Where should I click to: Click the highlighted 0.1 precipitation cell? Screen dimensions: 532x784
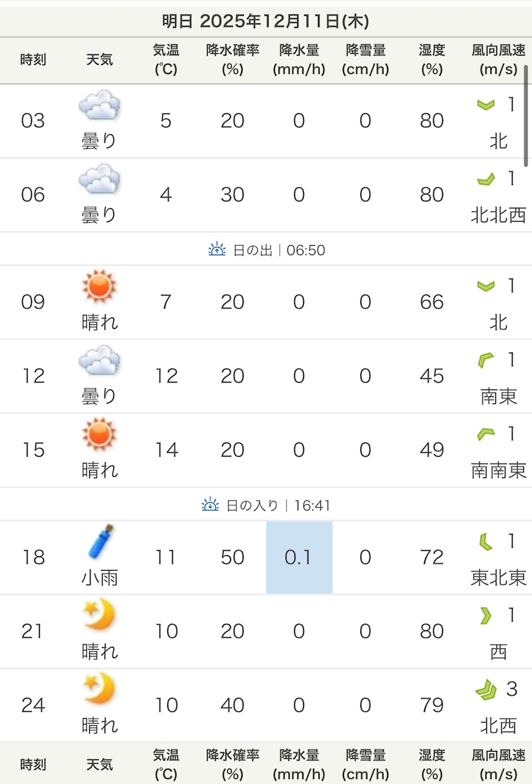[299, 557]
